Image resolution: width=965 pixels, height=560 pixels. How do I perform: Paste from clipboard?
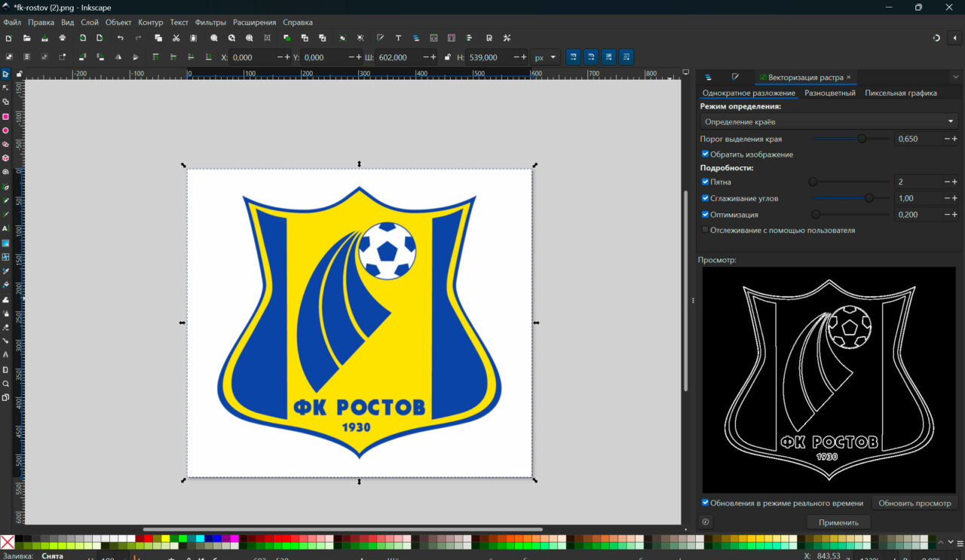(x=194, y=38)
